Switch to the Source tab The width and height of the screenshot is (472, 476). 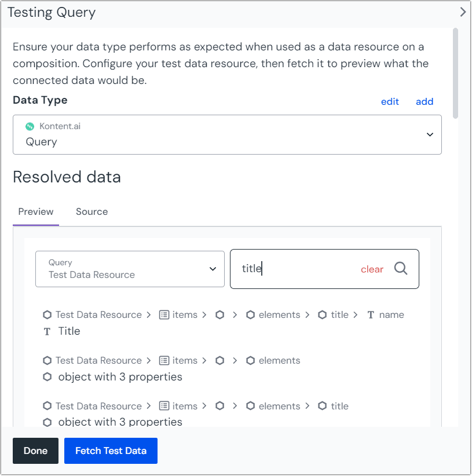(92, 211)
